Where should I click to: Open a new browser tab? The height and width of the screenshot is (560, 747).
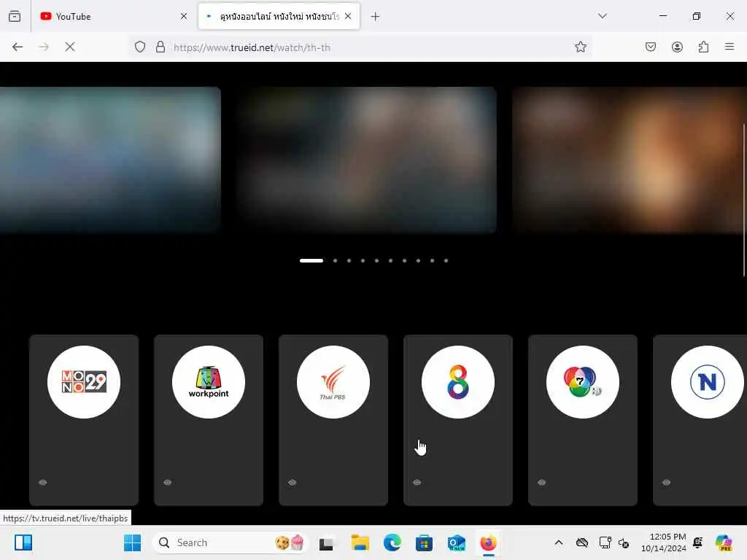pyautogui.click(x=376, y=17)
